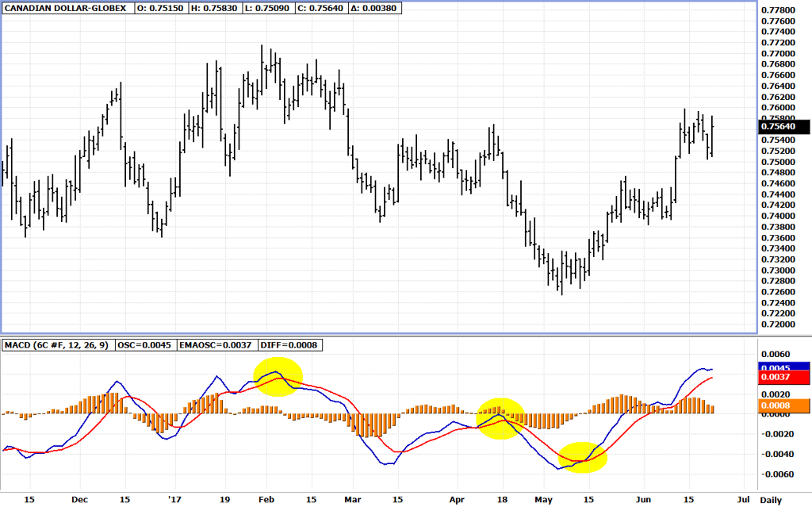Select the low value L: 0.75090
Viewport: 812px width, 507px height.
pos(268,8)
